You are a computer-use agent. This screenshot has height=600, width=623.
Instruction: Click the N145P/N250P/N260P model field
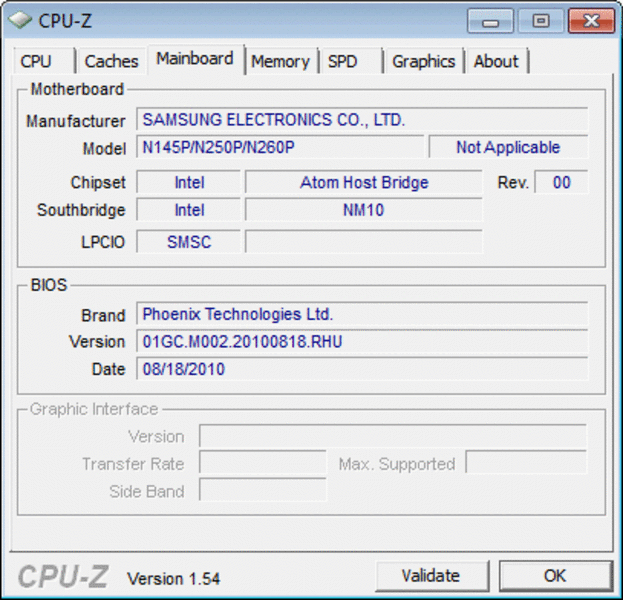pos(280,147)
